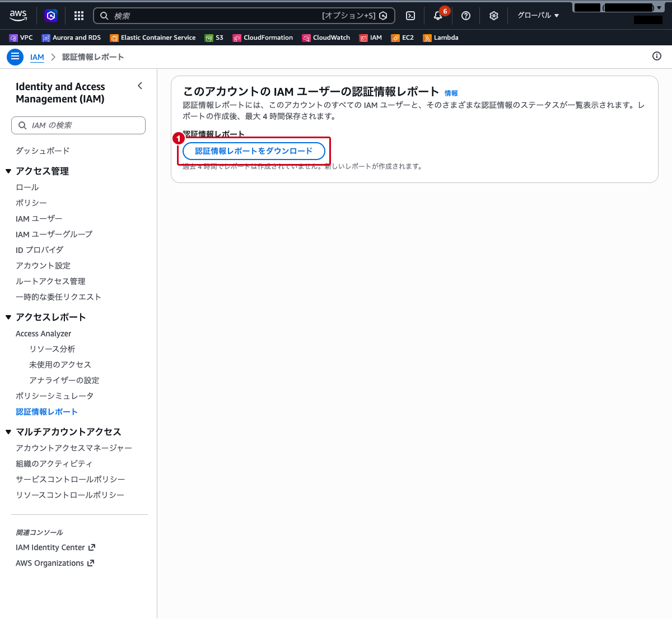The image size is (672, 638).
Task: Click the Amazon Q icon in search bar
Action: (x=383, y=16)
